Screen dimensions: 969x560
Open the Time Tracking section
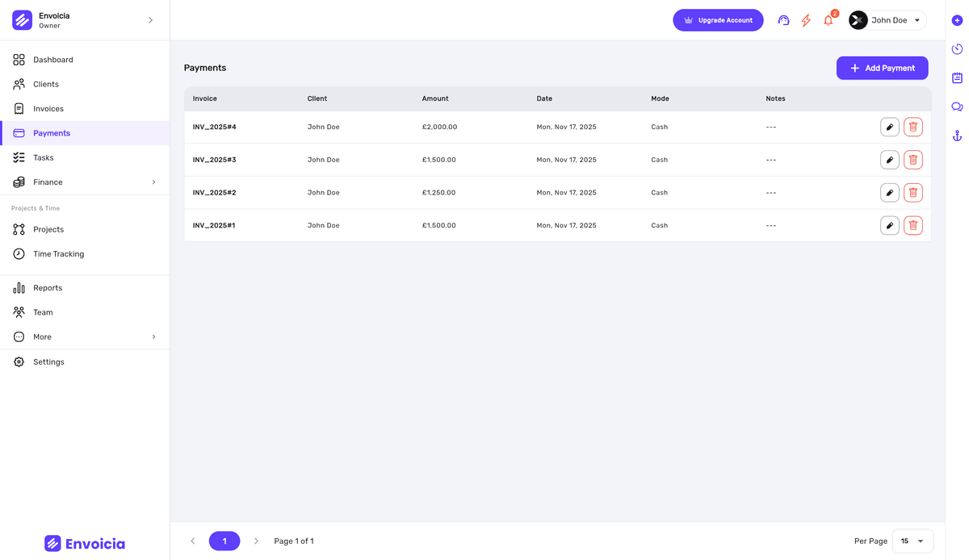[57, 253]
